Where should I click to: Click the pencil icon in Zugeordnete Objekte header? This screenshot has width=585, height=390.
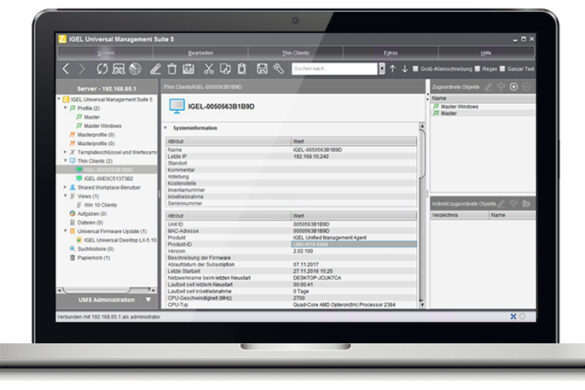tap(488, 87)
